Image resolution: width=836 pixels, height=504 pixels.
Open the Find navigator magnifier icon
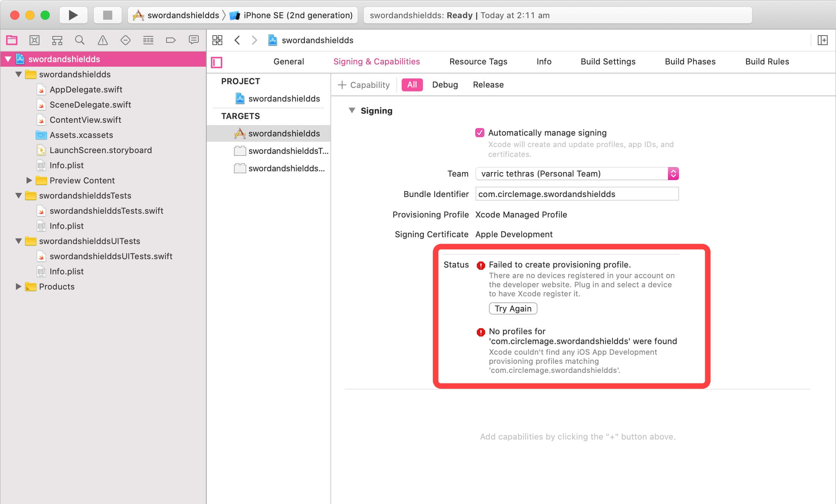tap(80, 40)
